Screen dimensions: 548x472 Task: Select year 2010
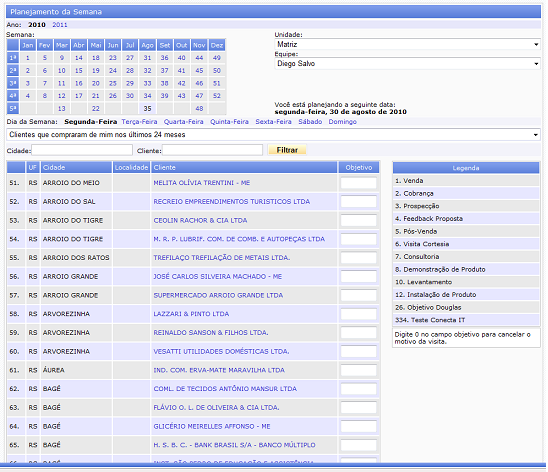[x=37, y=25]
